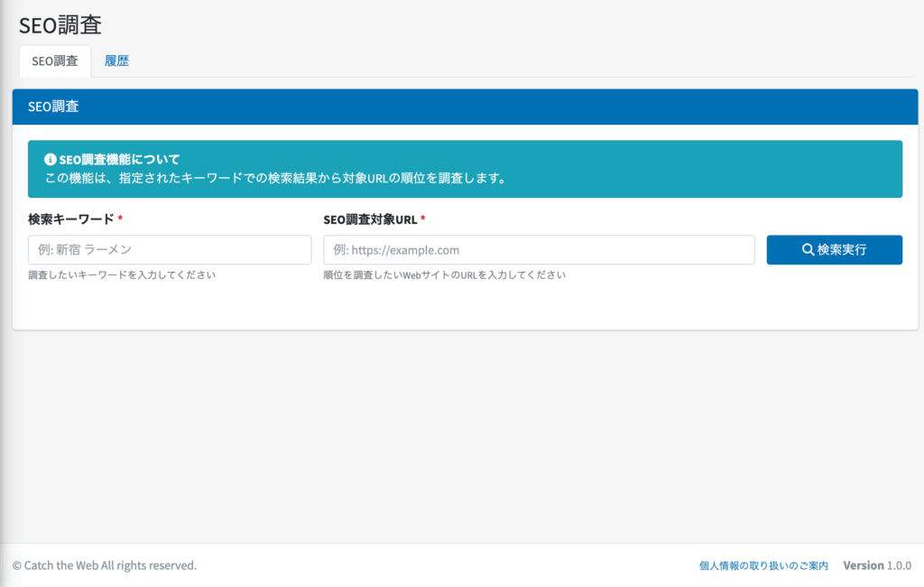Viewport: 924px width, 587px height.
Task: Click the Catch the Web copyright text
Action: pos(105,565)
